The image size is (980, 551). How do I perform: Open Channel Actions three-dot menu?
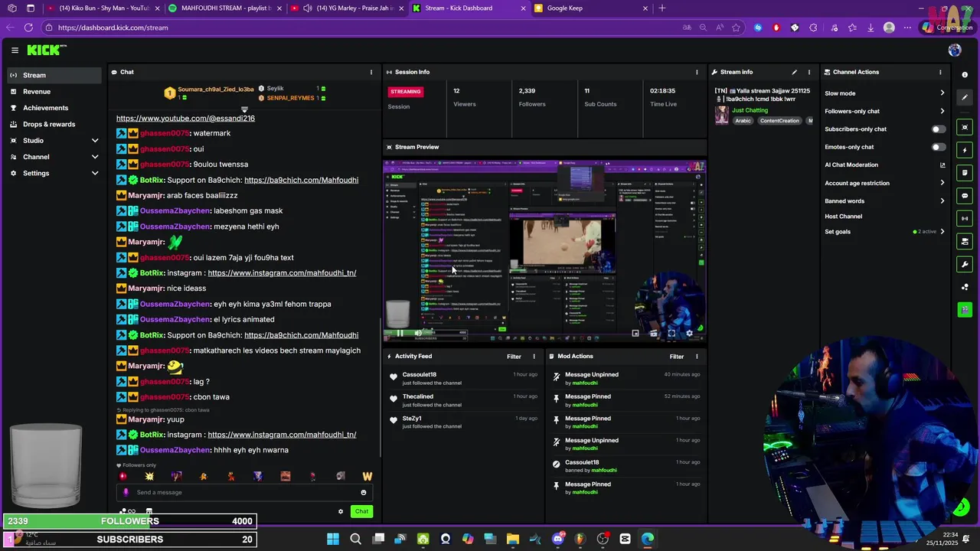pyautogui.click(x=940, y=72)
